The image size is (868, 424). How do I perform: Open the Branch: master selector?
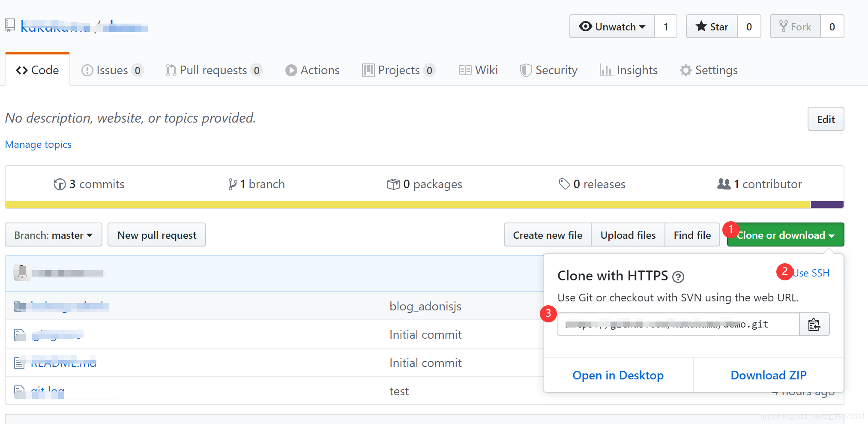(54, 235)
